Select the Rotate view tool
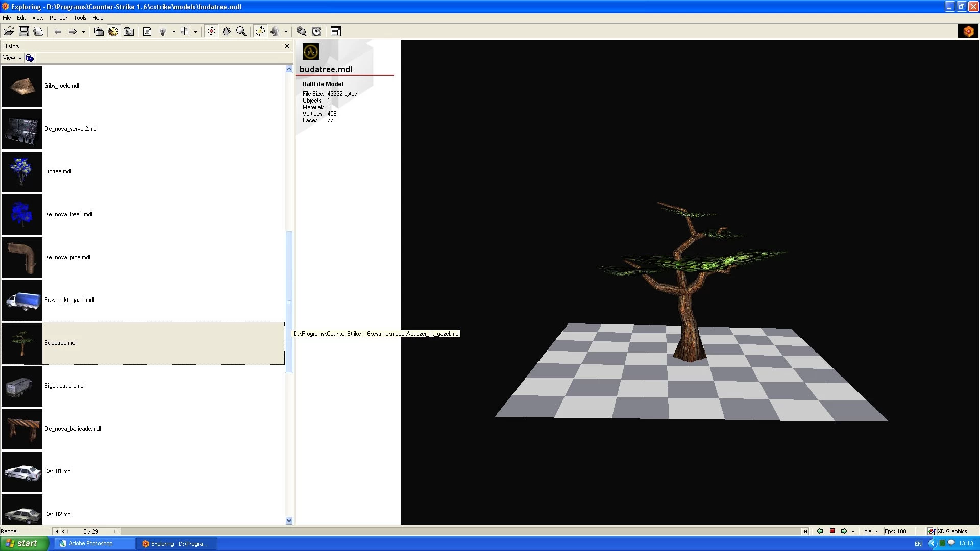Image resolution: width=980 pixels, height=551 pixels. (x=211, y=32)
